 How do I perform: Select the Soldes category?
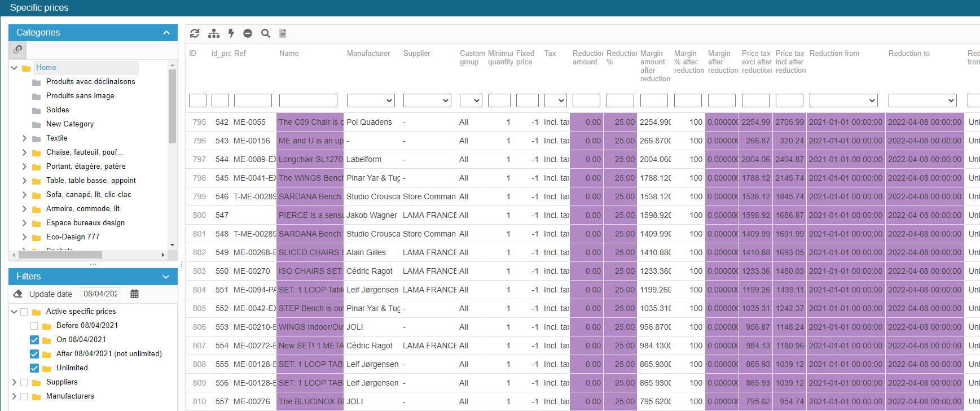pyautogui.click(x=58, y=110)
